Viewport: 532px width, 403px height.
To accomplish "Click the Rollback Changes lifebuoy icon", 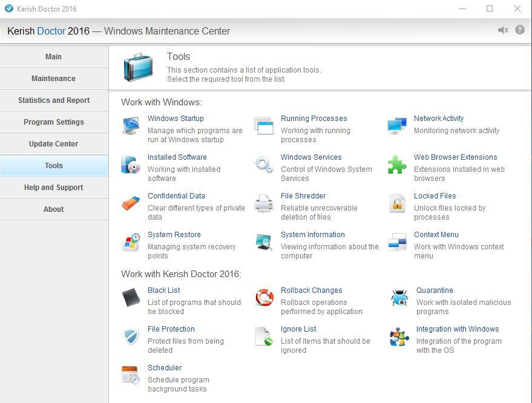I will [264, 298].
